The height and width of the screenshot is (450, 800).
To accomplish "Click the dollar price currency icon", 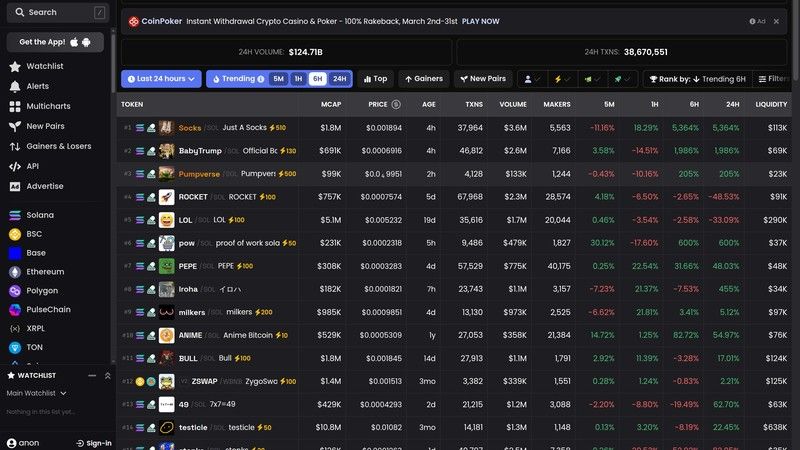I will 396,105.
